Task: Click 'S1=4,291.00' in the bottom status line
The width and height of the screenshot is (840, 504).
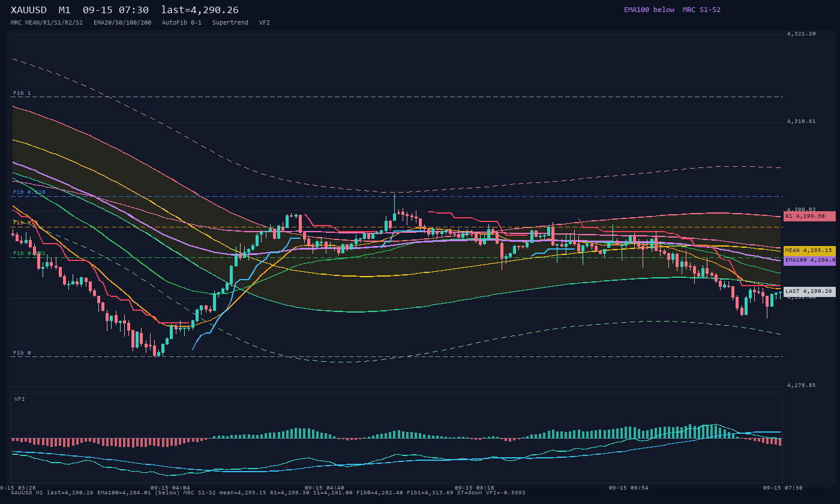Action: pos(333,493)
